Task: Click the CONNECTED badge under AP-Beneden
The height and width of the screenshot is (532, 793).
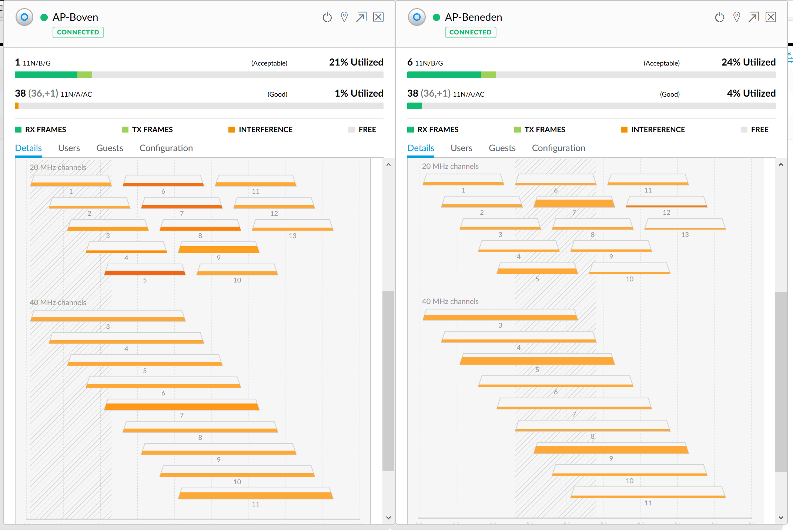Action: click(470, 32)
